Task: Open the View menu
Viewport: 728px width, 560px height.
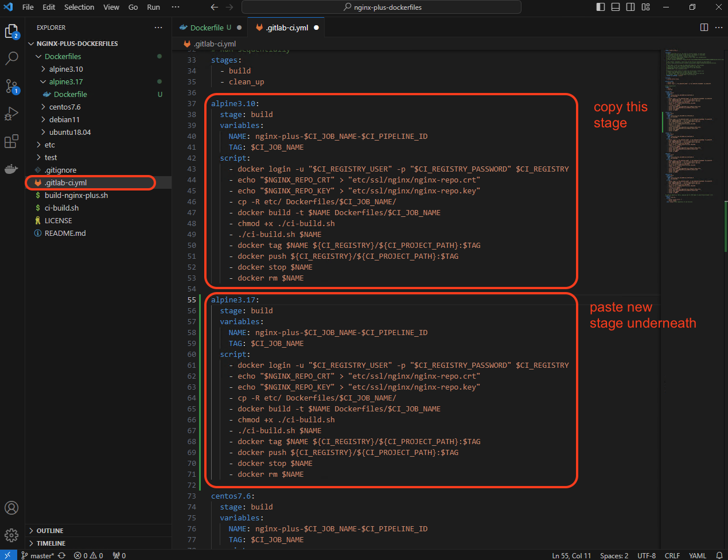Action: tap(111, 7)
